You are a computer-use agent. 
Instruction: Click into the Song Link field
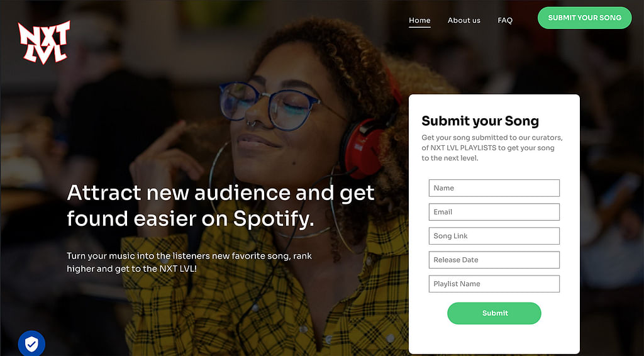494,236
